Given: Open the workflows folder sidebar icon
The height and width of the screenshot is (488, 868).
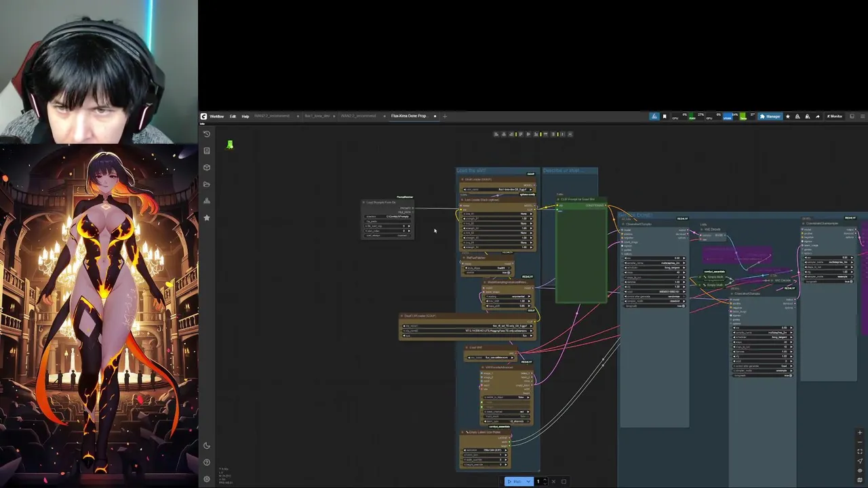Looking at the screenshot, I should [x=207, y=184].
